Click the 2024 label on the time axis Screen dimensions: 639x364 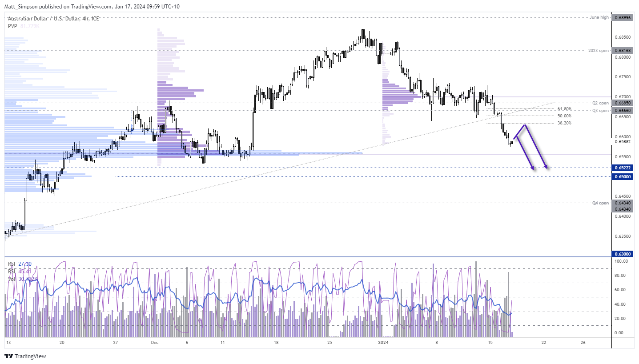[384, 343]
